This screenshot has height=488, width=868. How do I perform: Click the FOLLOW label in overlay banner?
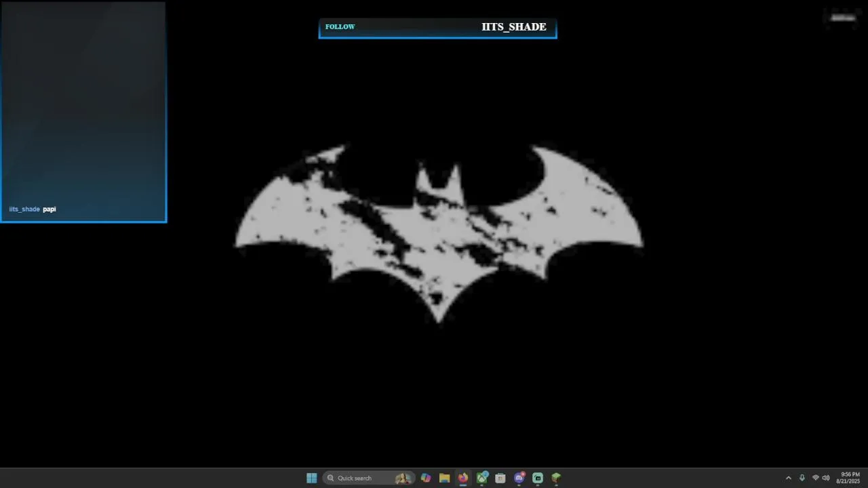(x=340, y=26)
